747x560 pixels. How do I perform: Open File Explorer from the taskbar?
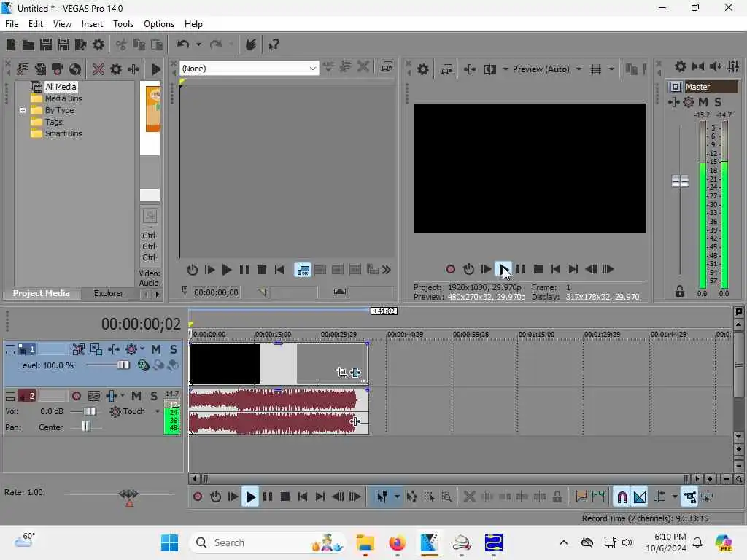(365, 542)
